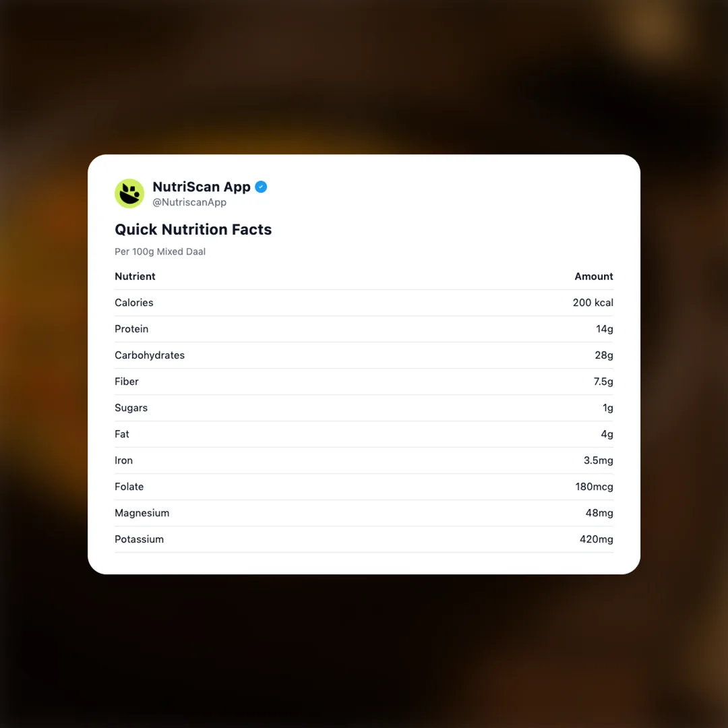Click the Amount column header

[x=593, y=276]
